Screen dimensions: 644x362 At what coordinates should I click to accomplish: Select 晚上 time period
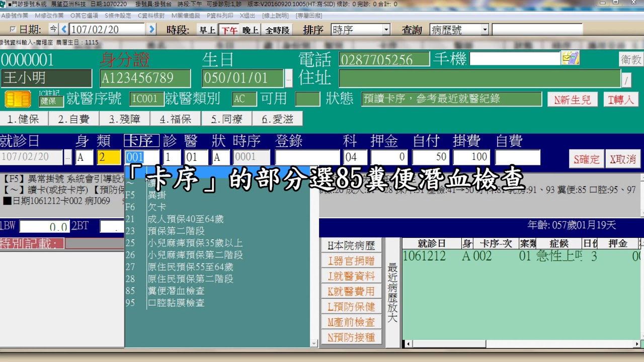pos(251,30)
